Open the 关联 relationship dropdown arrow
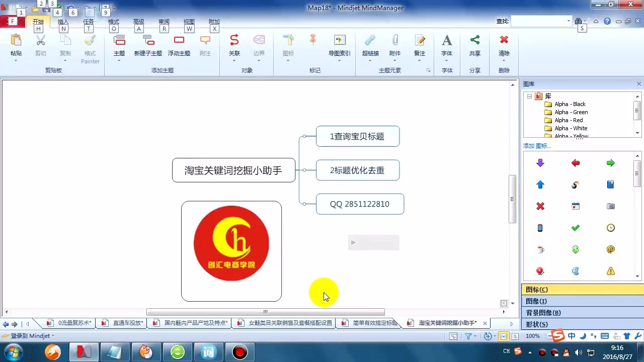This screenshot has height=362, width=644. (x=234, y=61)
